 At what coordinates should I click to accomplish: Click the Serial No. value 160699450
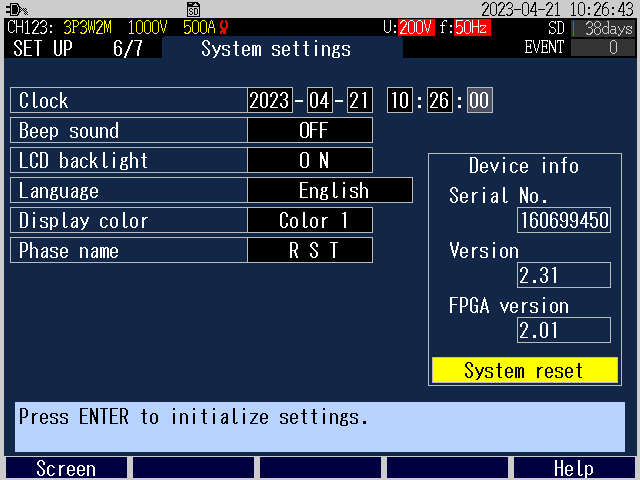click(564, 220)
